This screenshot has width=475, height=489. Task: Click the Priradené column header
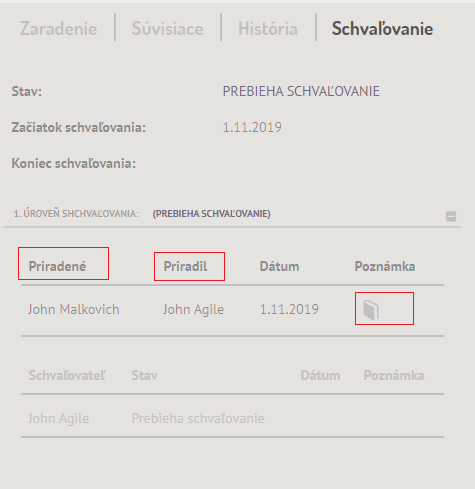[x=57, y=266]
